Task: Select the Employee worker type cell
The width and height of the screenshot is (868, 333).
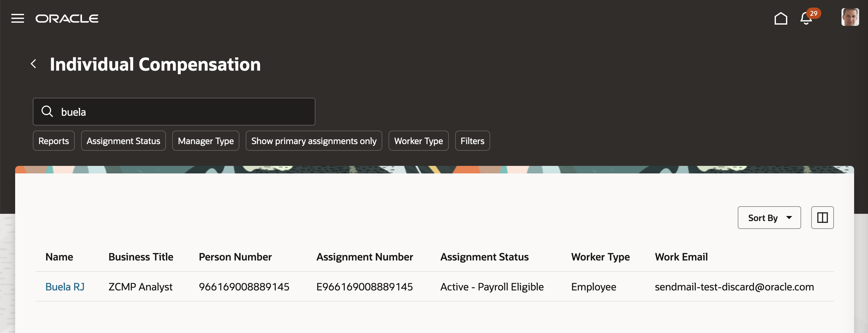Action: tap(594, 287)
